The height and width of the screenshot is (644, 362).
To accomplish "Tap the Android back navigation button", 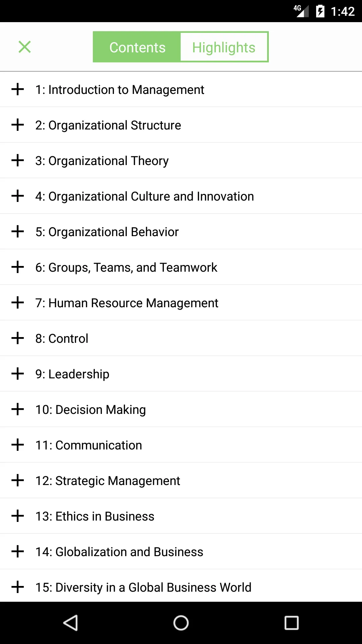I will coord(70,623).
